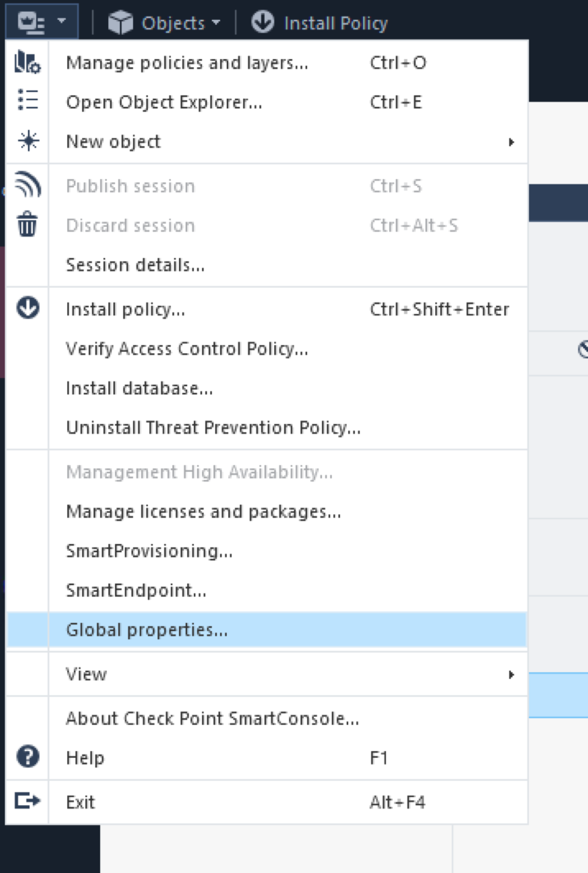Select the Manage policies and layers icon

coord(28,62)
